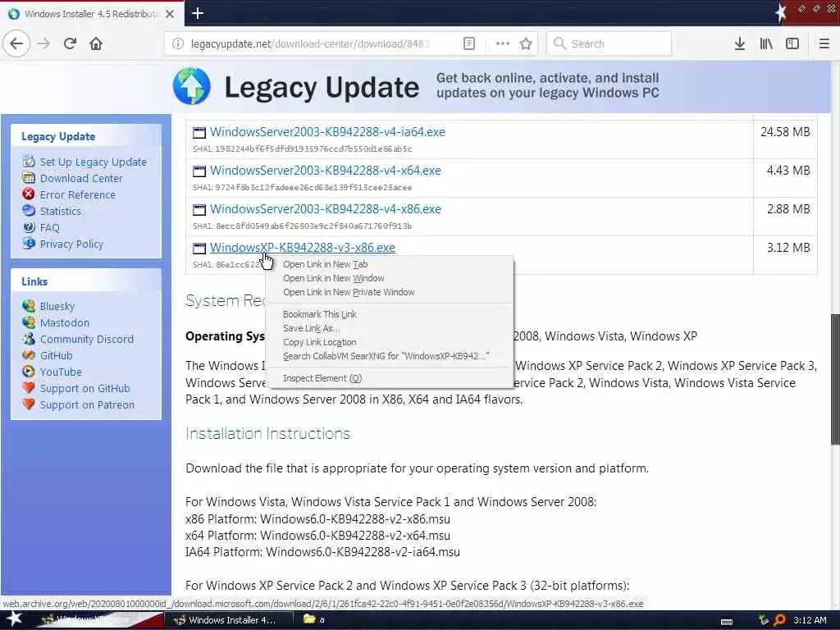
Task: Close the Windows Installer 4.5 tab
Action: click(169, 14)
